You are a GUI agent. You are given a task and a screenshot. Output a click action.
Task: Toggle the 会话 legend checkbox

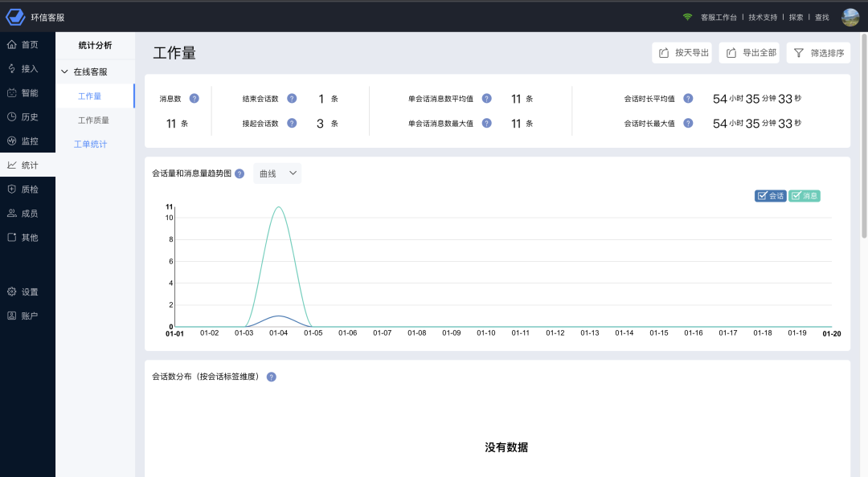click(770, 195)
